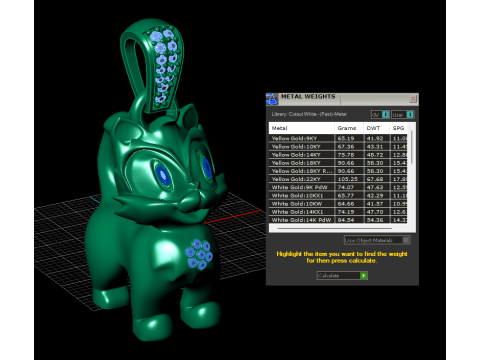Close the Metal Weights panel
Image resolution: width=480 pixels, height=360 pixels.
point(413,99)
